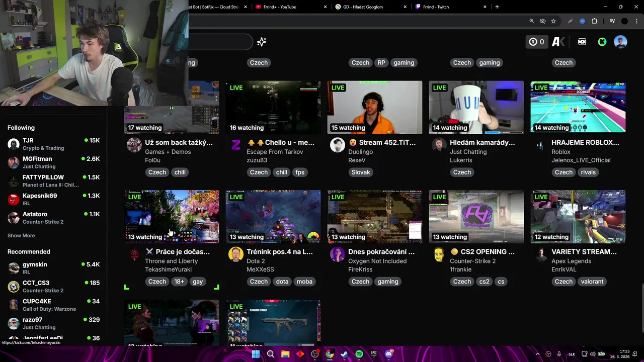The width and height of the screenshot is (644, 362).
Task: Click the fps tag under zuzu83
Action: pyautogui.click(x=300, y=172)
